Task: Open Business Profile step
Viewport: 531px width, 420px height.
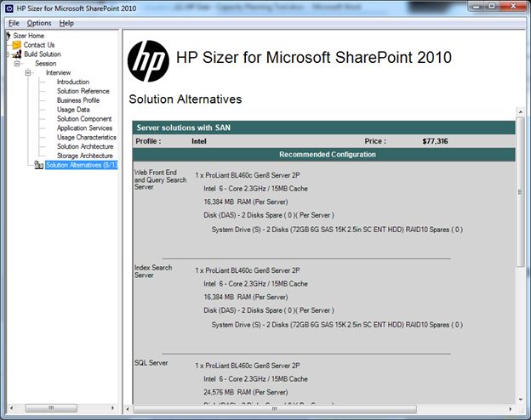Action: pos(78,100)
